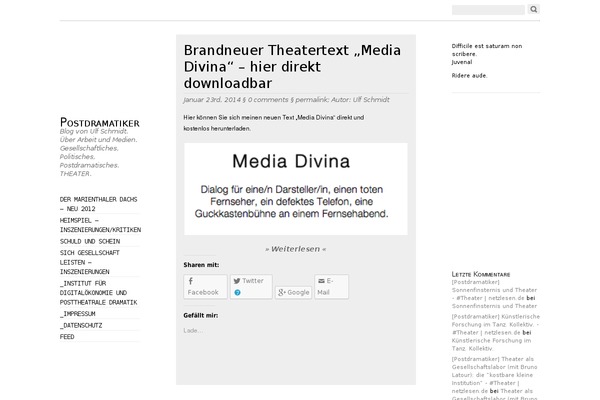
Task: Click the Ridere aude text
Action: (x=469, y=75)
